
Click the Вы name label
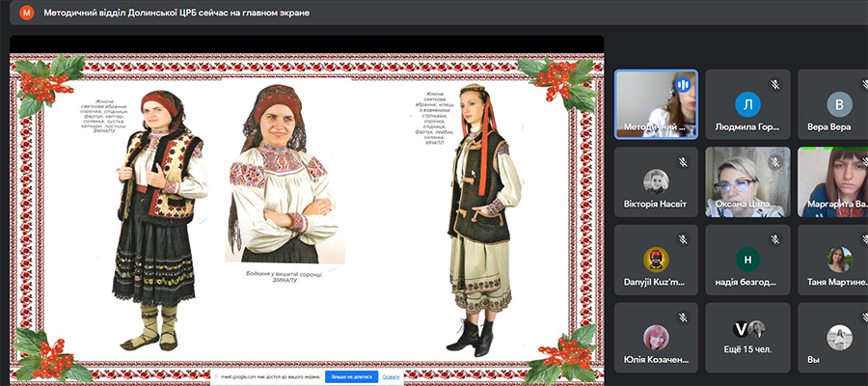pyautogui.click(x=813, y=359)
